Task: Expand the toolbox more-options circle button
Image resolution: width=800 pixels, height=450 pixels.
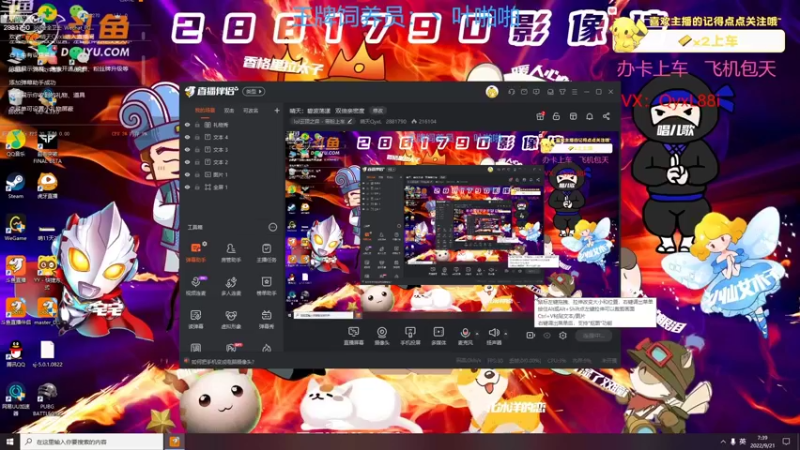Action: [273, 227]
